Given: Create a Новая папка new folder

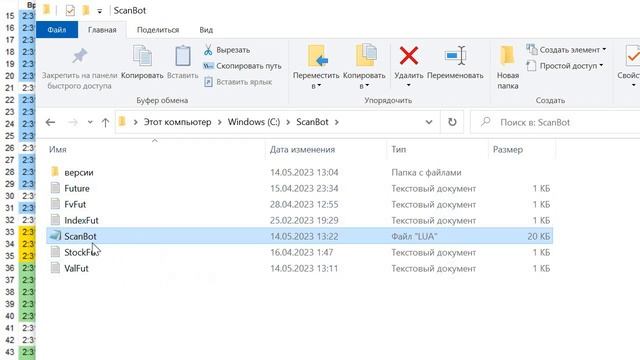Looking at the screenshot, I should [507, 66].
